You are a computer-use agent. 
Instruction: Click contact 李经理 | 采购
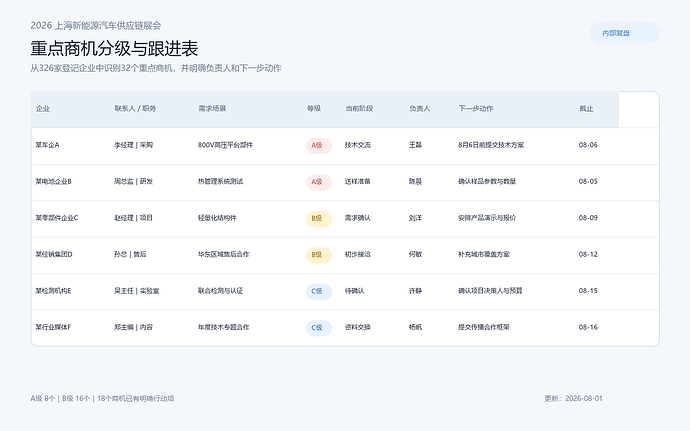tap(134, 145)
